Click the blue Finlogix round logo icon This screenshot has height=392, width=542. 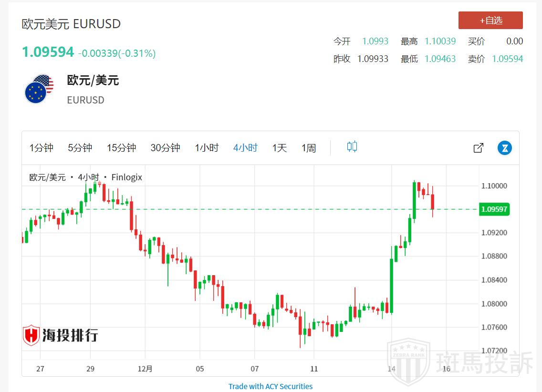click(504, 148)
